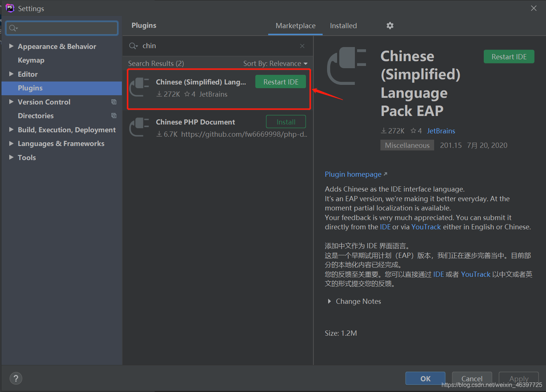Expand the Change Notes section
Screen dimensions: 546x392
pyautogui.click(x=329, y=301)
